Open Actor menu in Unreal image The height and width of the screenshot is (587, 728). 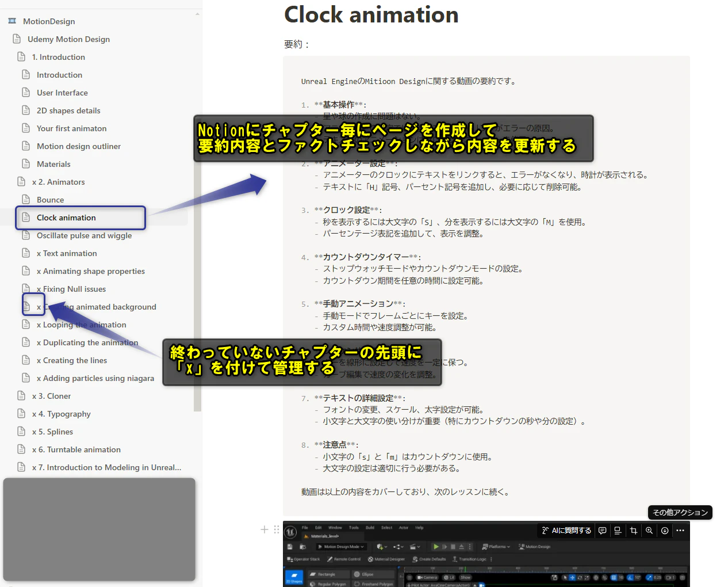pos(404,528)
